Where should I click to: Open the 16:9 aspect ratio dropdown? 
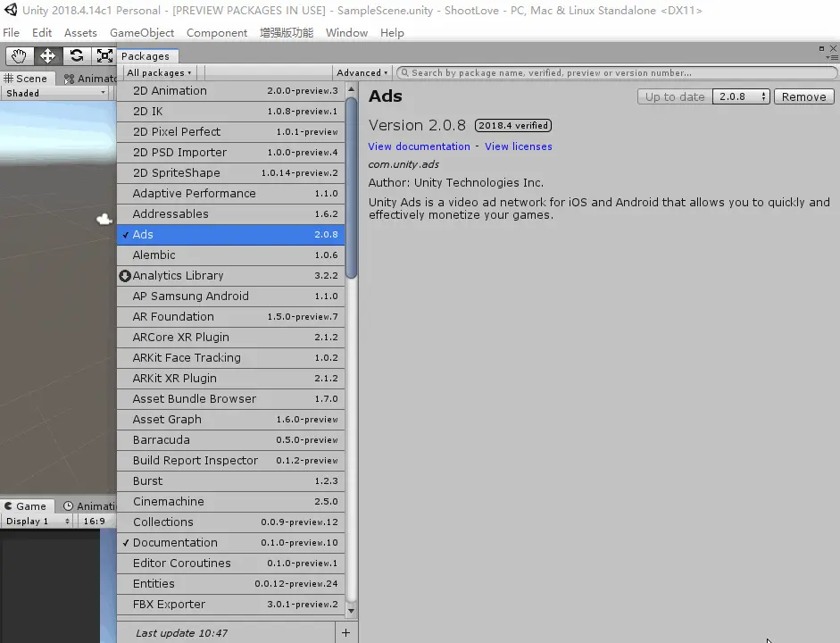pyautogui.click(x=97, y=521)
